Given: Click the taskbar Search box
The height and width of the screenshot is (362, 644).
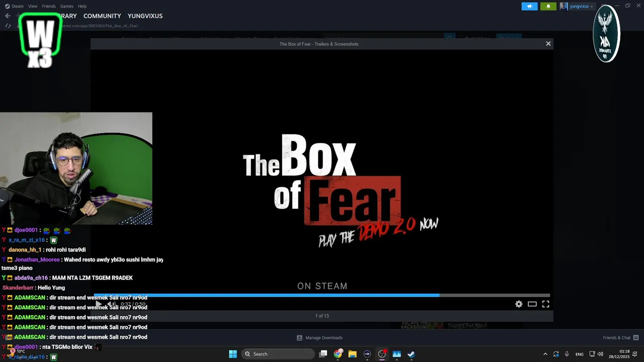Looking at the screenshot, I should (278, 354).
